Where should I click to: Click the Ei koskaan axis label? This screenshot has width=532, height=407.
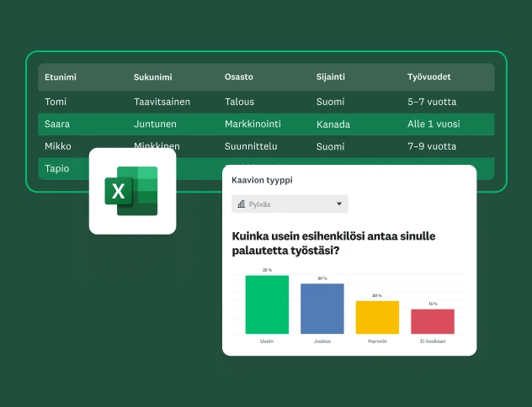[433, 341]
